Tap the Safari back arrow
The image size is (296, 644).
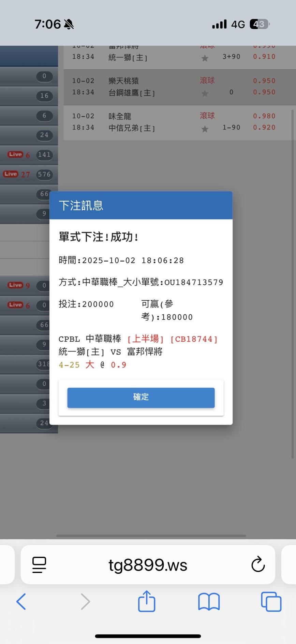point(21,601)
